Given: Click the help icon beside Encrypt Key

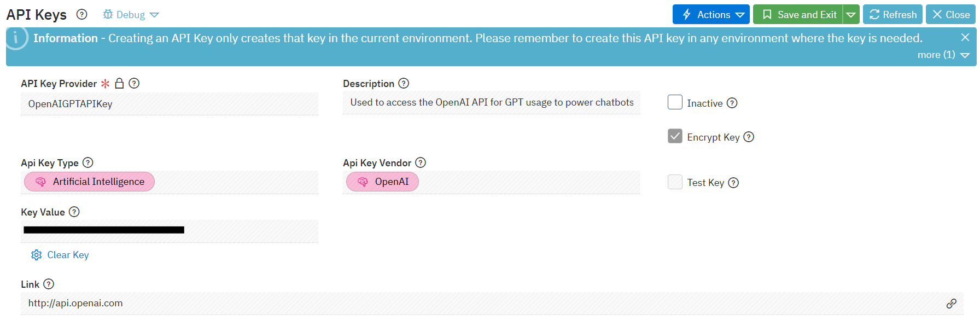Looking at the screenshot, I should point(749,137).
